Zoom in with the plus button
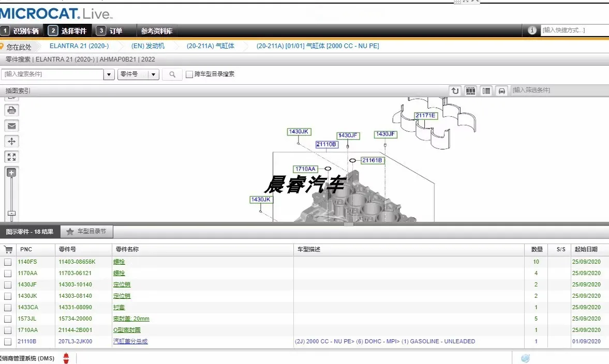 [11, 173]
